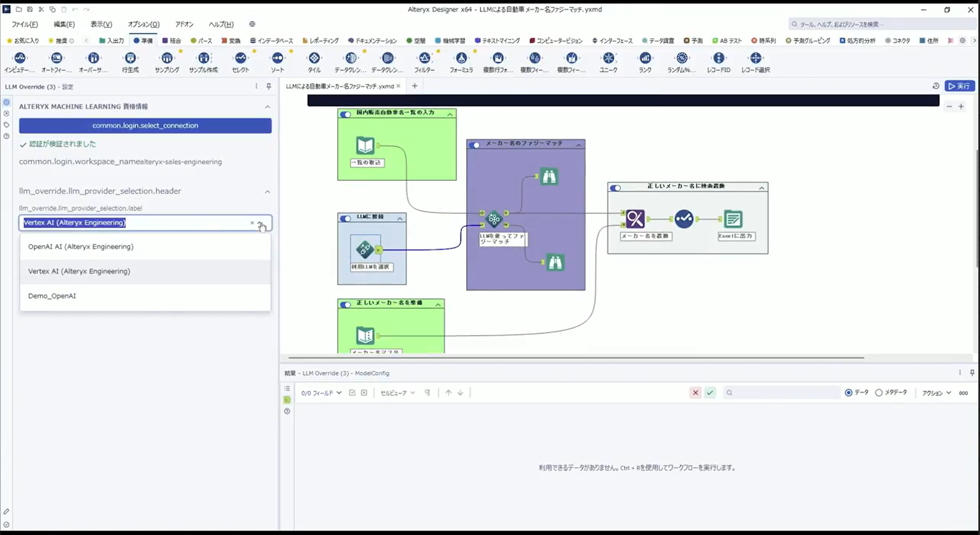Click the 利用LLMを選択 LLM Override node
Screen dimensions: 980x535
[365, 250]
